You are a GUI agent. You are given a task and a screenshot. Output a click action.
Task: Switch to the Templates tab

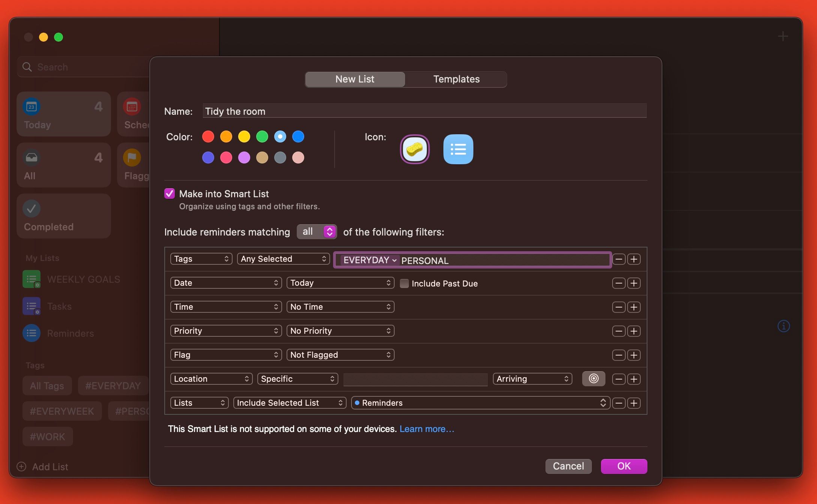(456, 79)
